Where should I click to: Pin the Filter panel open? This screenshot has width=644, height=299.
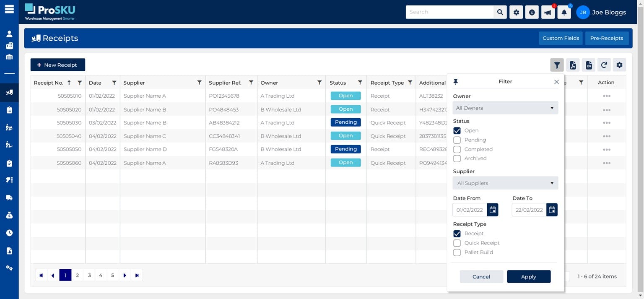pos(455,81)
